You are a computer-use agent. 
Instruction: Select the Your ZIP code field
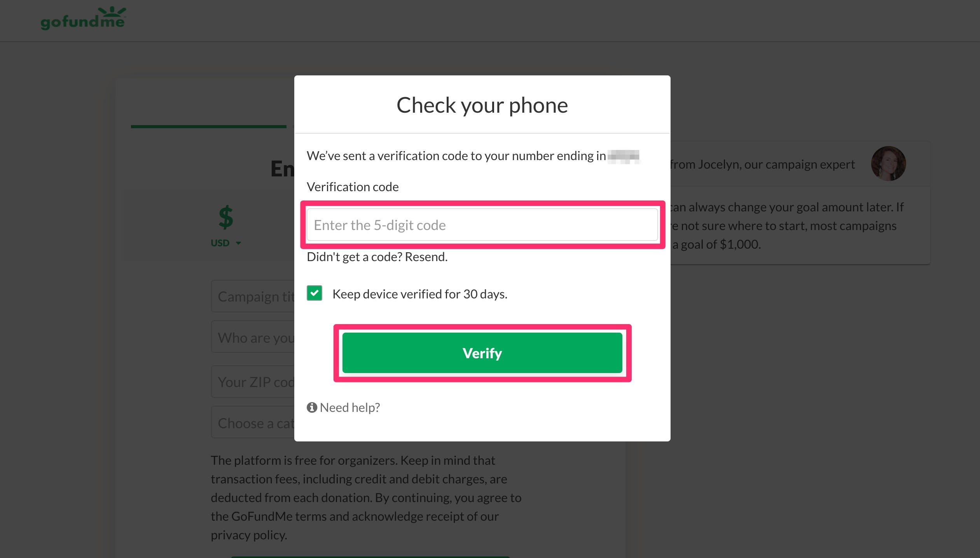pyautogui.click(x=253, y=382)
